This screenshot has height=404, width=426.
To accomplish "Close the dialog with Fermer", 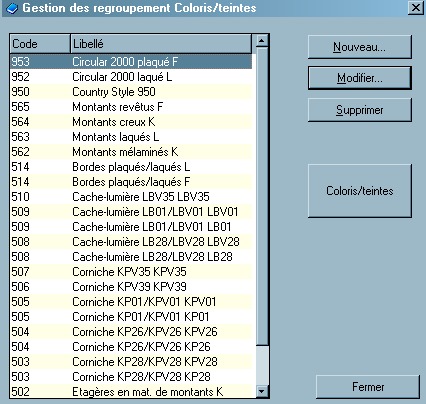I will pyautogui.click(x=368, y=387).
